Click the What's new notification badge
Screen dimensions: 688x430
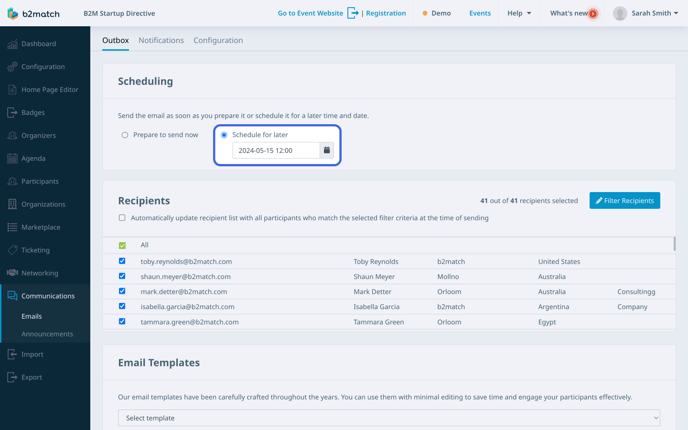click(593, 14)
